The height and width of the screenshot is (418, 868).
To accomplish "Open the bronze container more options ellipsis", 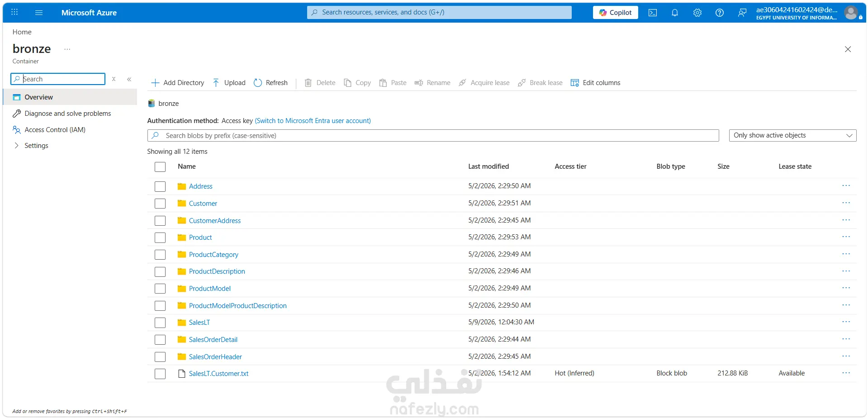I will 67,49.
